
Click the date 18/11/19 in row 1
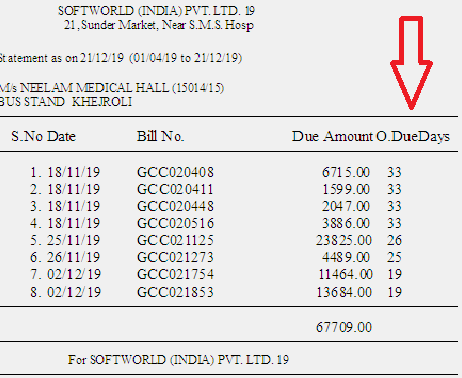pyautogui.click(x=73, y=172)
